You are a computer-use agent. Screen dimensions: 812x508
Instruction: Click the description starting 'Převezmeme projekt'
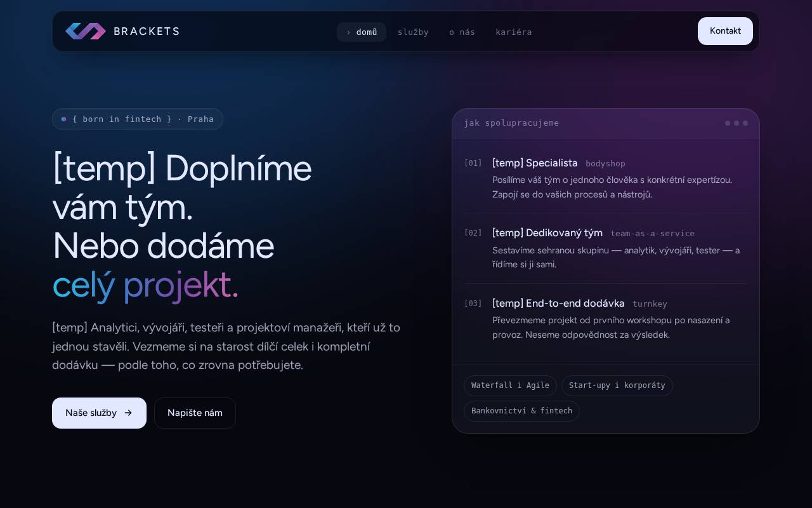point(611,327)
